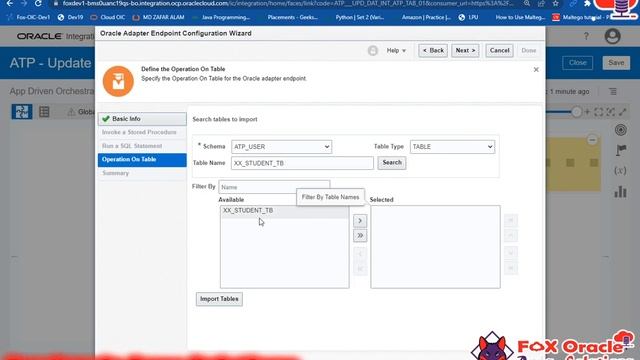The width and height of the screenshot is (640, 360).
Task: Click the question mark help icon
Action: [x=586, y=36]
